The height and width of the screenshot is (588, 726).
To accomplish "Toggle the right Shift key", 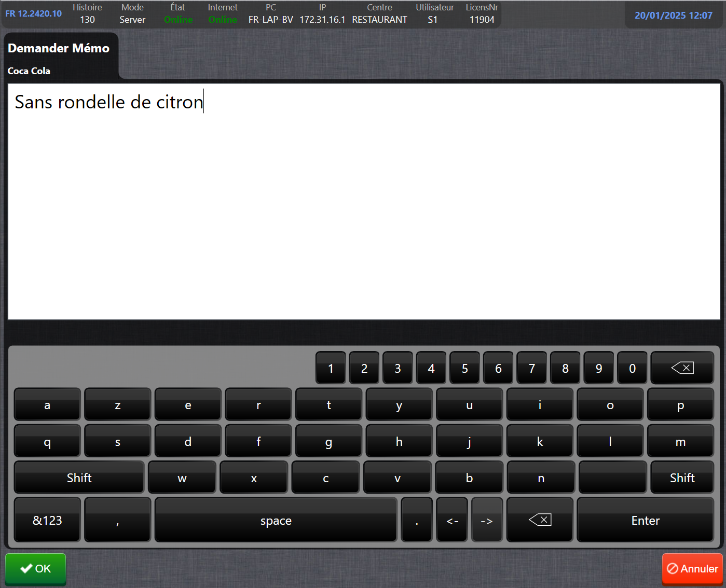I will [681, 478].
